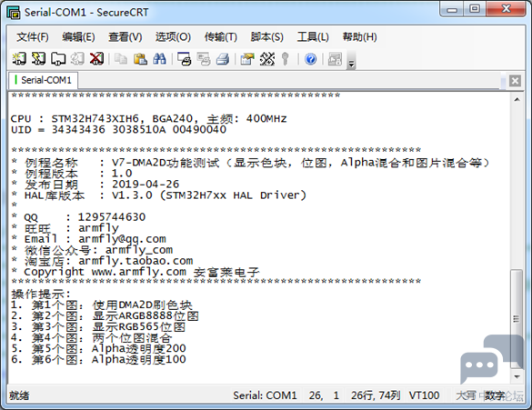Click the Alpha透明度200 line
The image size is (532, 410).
(99, 348)
